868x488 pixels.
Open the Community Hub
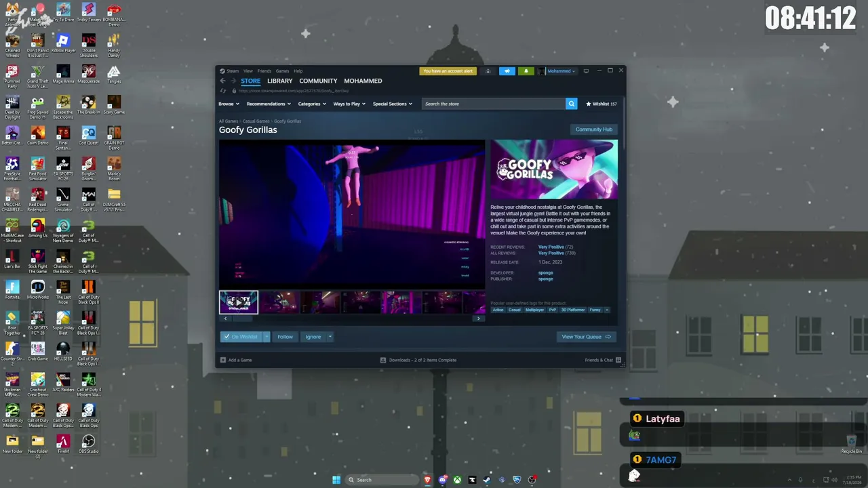coord(594,129)
